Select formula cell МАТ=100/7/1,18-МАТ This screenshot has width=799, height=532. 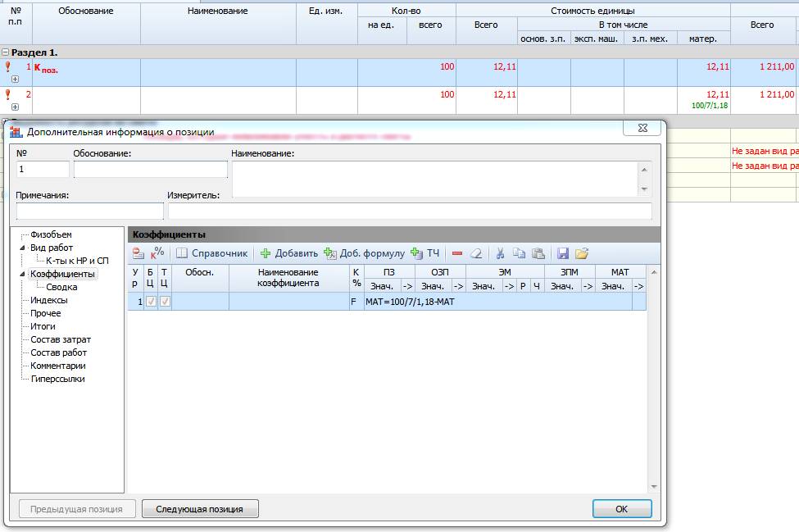[x=498, y=302]
